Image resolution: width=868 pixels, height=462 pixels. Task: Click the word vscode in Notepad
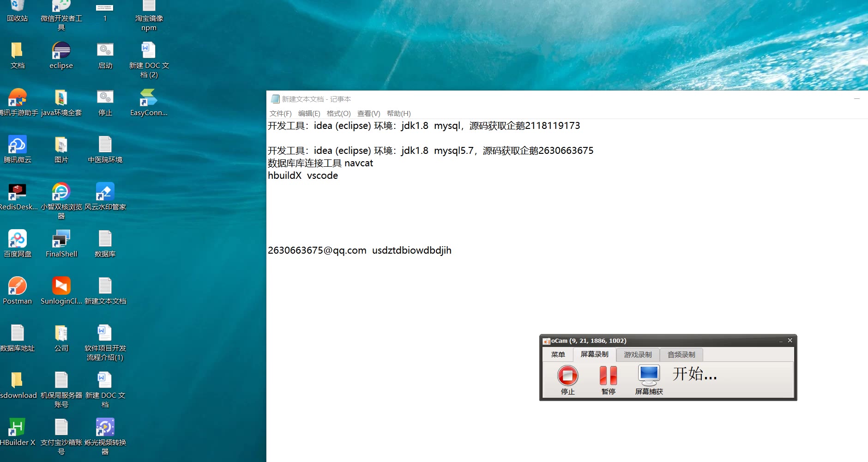click(x=322, y=176)
